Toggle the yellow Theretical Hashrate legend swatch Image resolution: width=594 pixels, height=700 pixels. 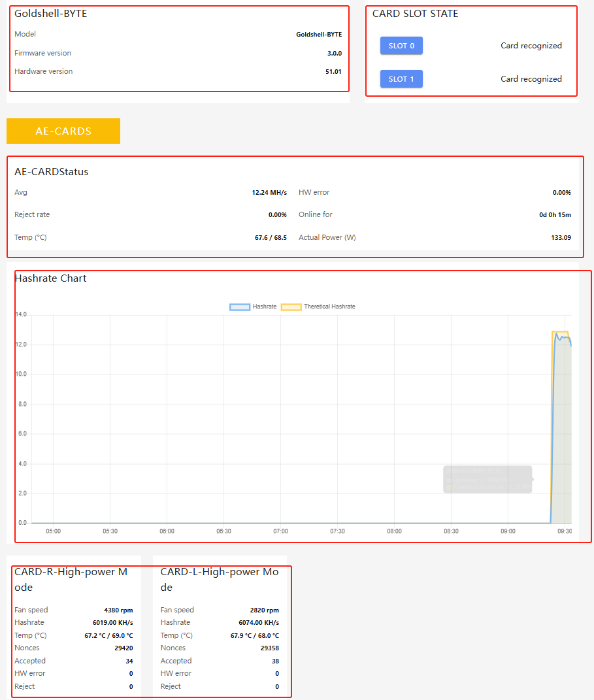point(291,307)
